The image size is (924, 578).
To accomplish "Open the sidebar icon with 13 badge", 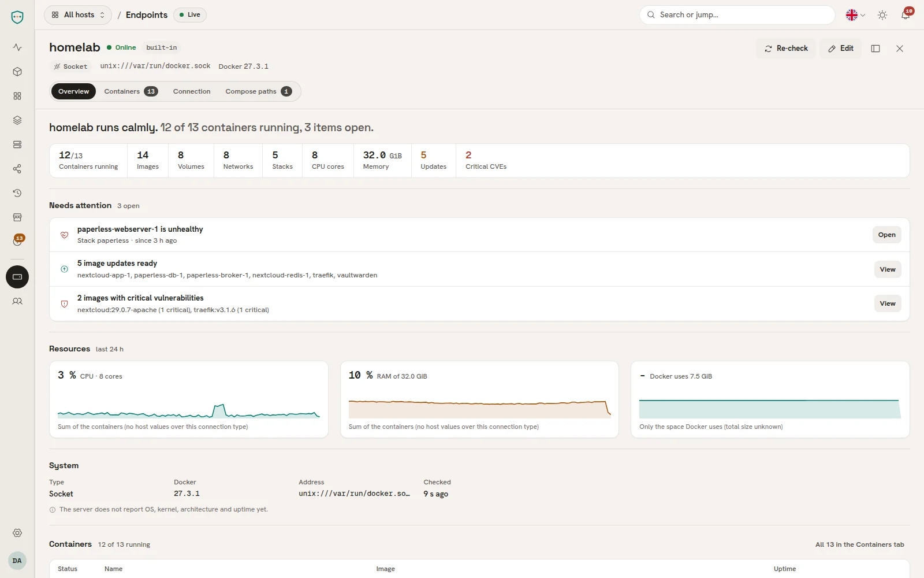I will (17, 241).
